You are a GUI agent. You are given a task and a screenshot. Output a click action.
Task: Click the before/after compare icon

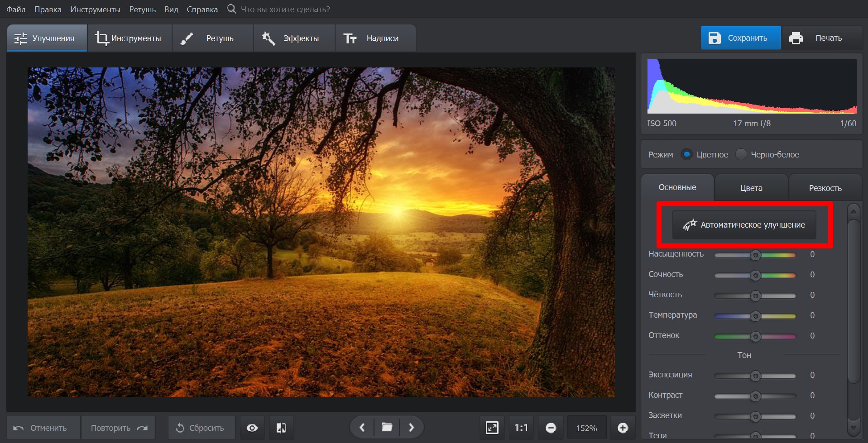click(x=281, y=428)
